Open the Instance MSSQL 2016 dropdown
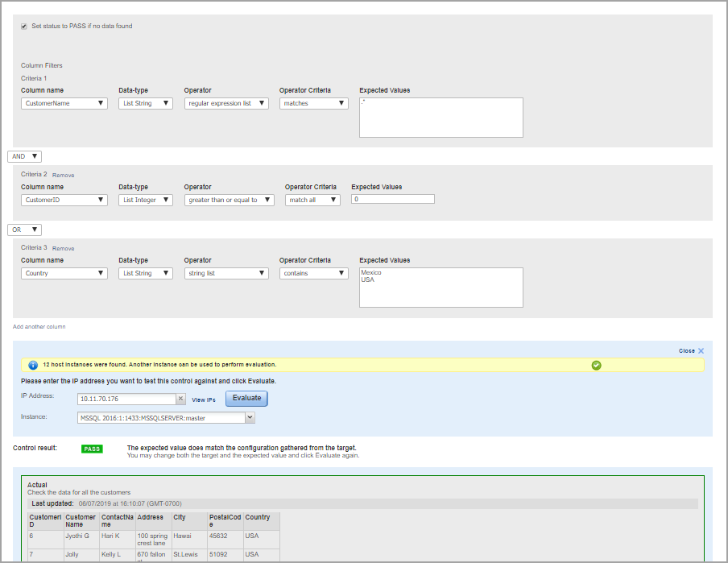The image size is (728, 563). pos(167,418)
